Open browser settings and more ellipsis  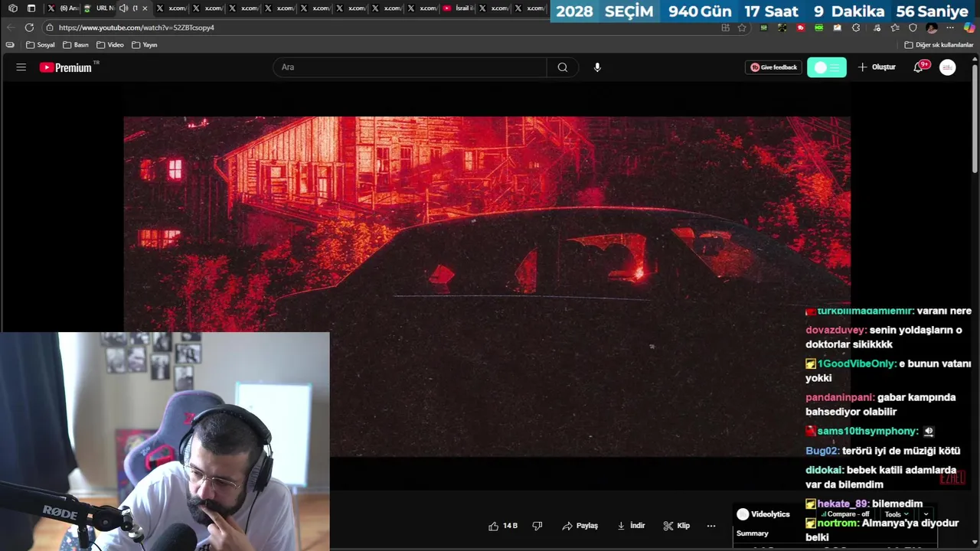pyautogui.click(x=950, y=28)
